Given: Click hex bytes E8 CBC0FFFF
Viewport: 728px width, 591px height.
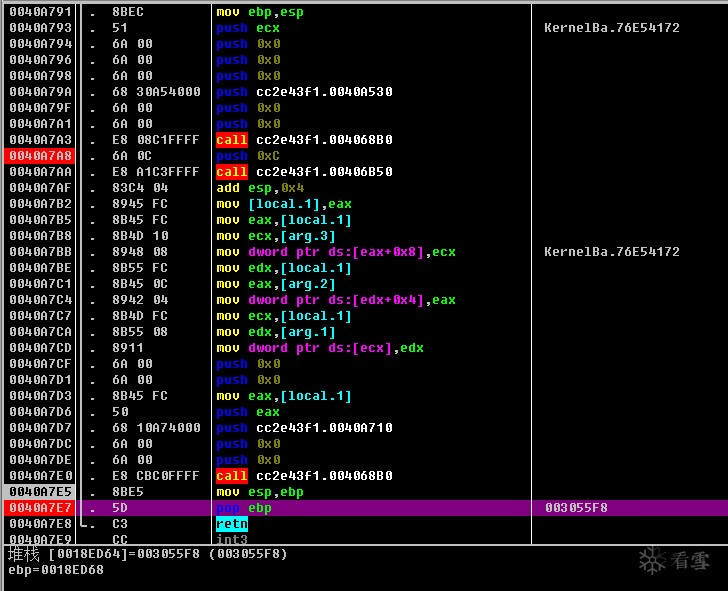Looking at the screenshot, I should (156, 476).
